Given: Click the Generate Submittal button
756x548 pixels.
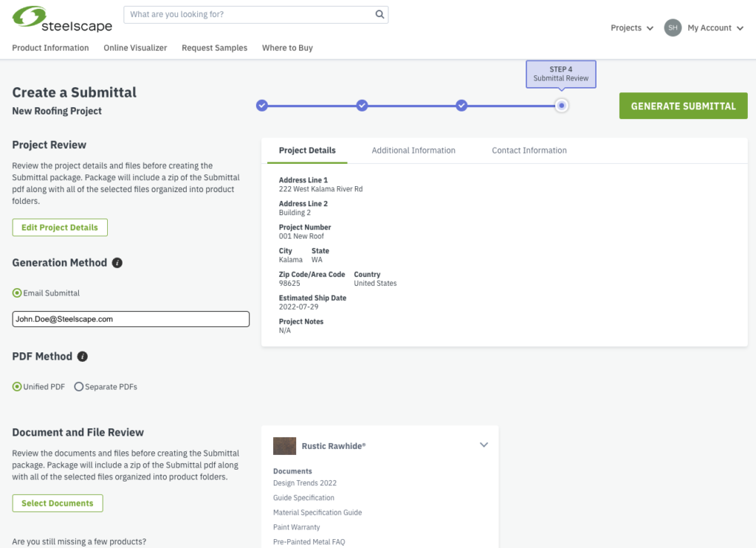Looking at the screenshot, I should [683, 106].
